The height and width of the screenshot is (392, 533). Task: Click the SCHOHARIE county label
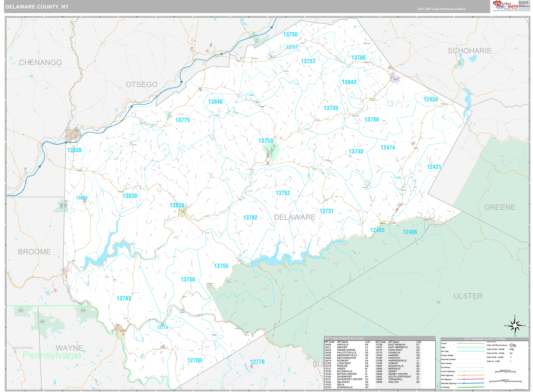point(469,51)
